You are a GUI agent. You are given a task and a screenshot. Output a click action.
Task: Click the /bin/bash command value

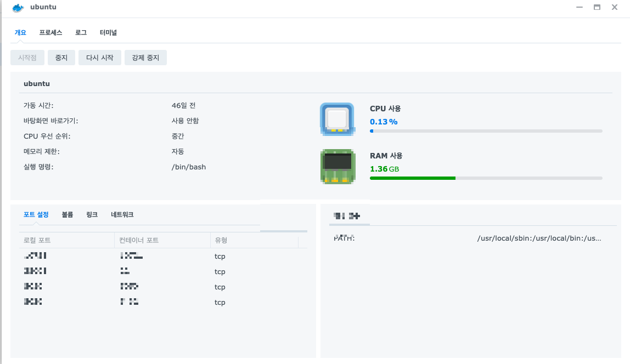tap(188, 167)
